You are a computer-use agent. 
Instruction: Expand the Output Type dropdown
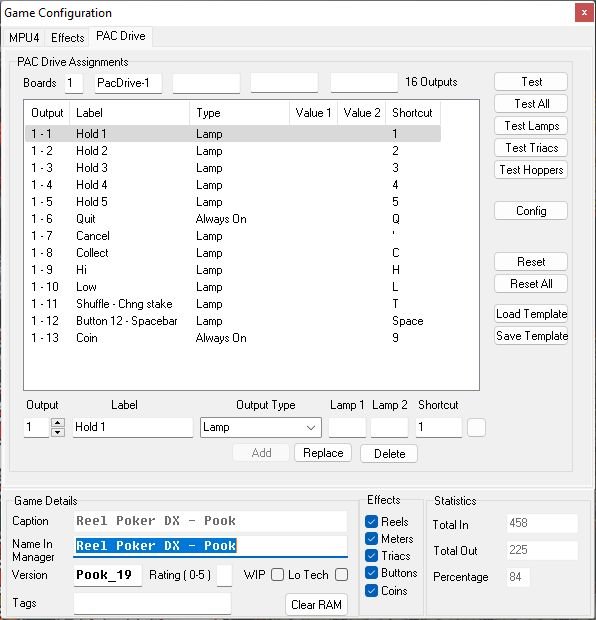261,427
